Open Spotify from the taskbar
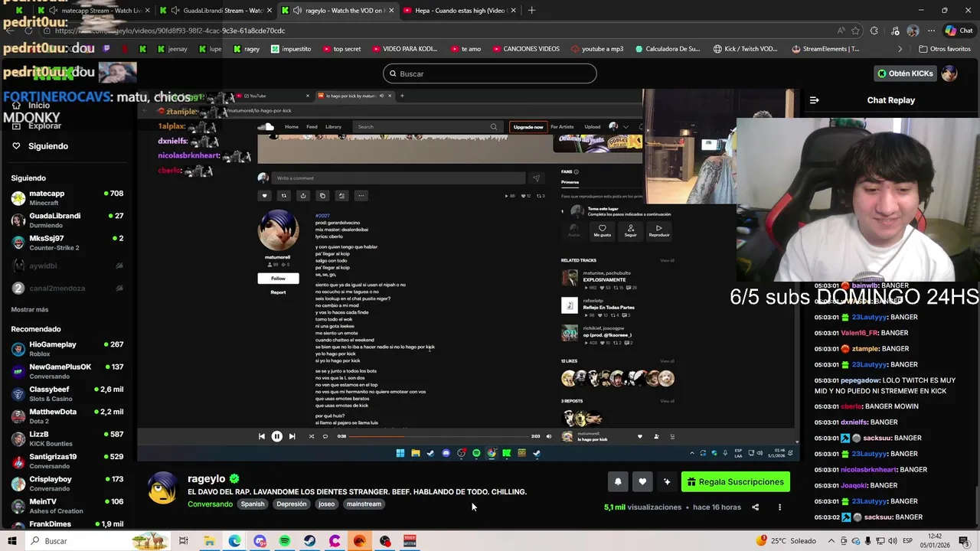 (285, 541)
